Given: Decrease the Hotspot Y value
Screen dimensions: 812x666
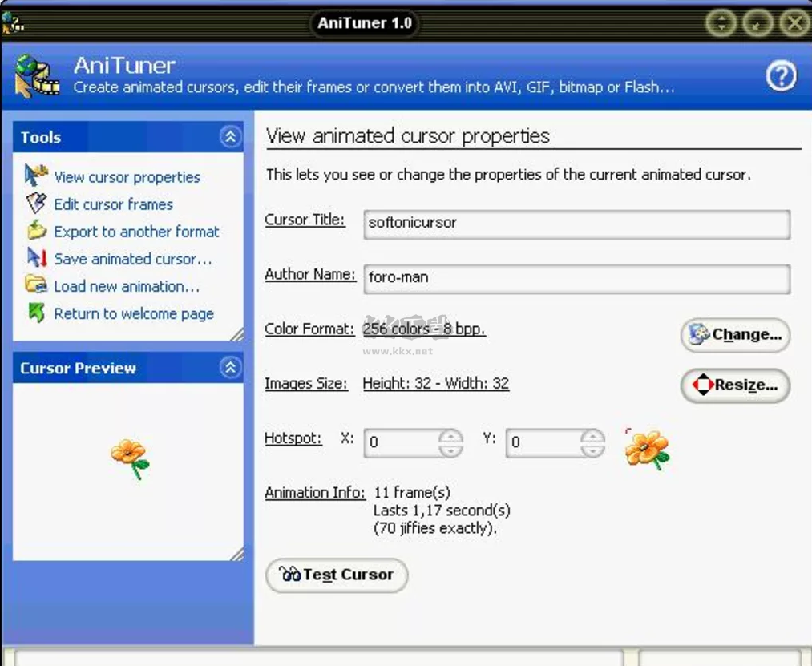Looking at the screenshot, I should tap(592, 450).
